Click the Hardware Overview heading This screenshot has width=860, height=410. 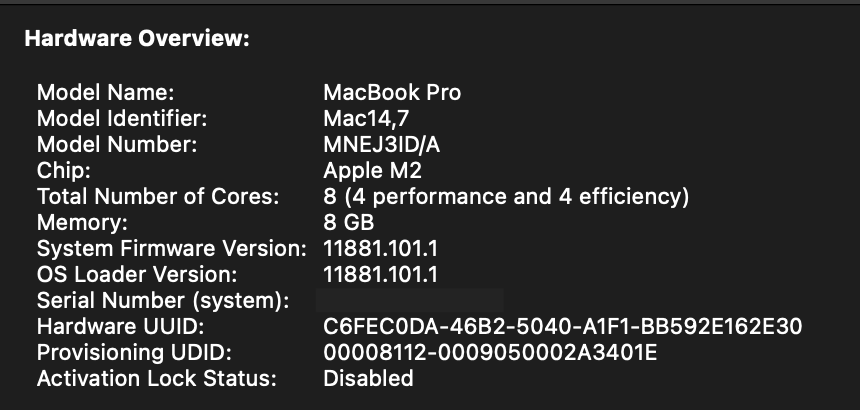pos(136,39)
